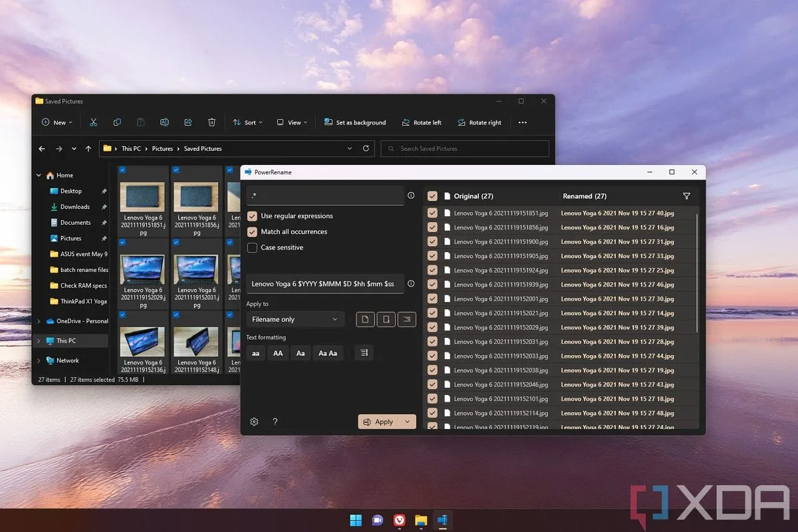Click the Explorer refresh icon
This screenshot has width=798, height=532.
click(x=366, y=149)
